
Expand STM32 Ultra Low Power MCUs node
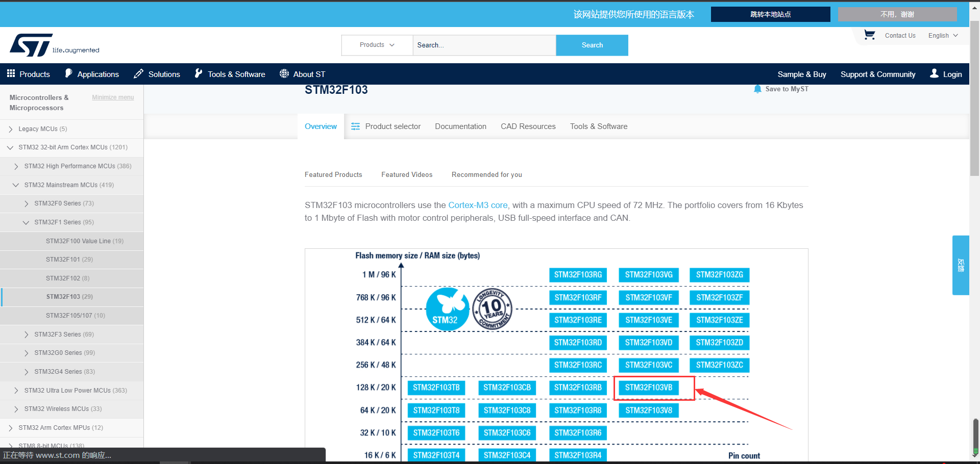point(16,391)
